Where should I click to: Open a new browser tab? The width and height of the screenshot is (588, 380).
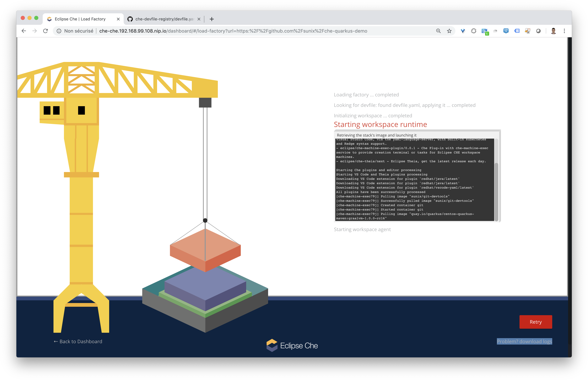point(212,19)
